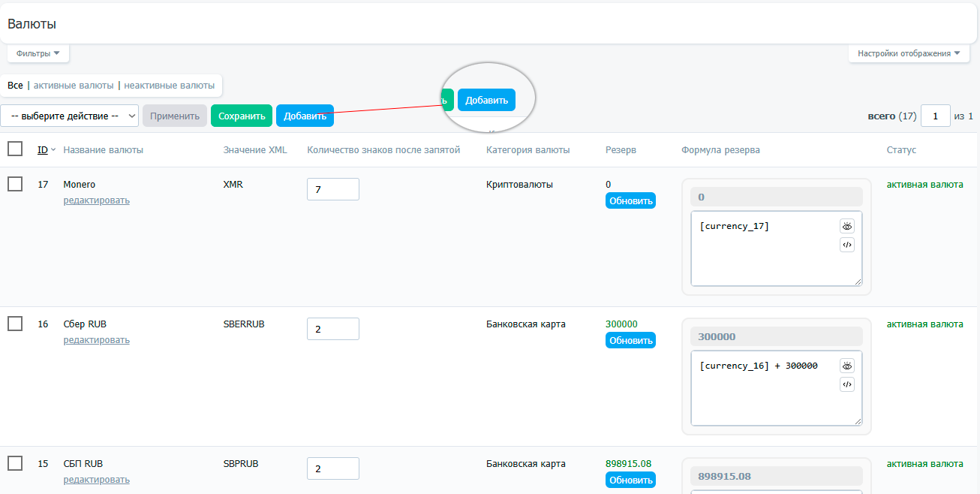The height and width of the screenshot is (494, 980).
Task: Switch to неактивные валюты filter
Action: [169, 86]
